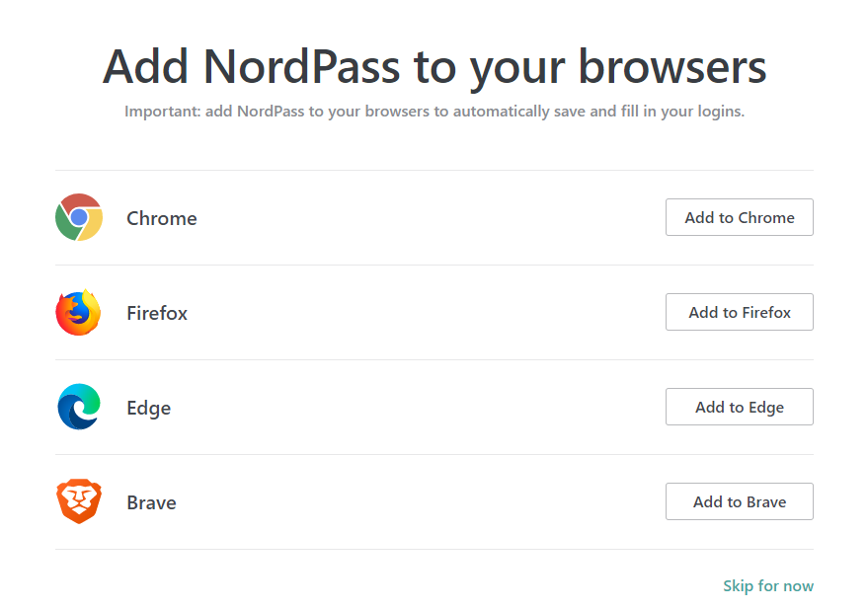Install extension with Add to Chrome

[739, 217]
